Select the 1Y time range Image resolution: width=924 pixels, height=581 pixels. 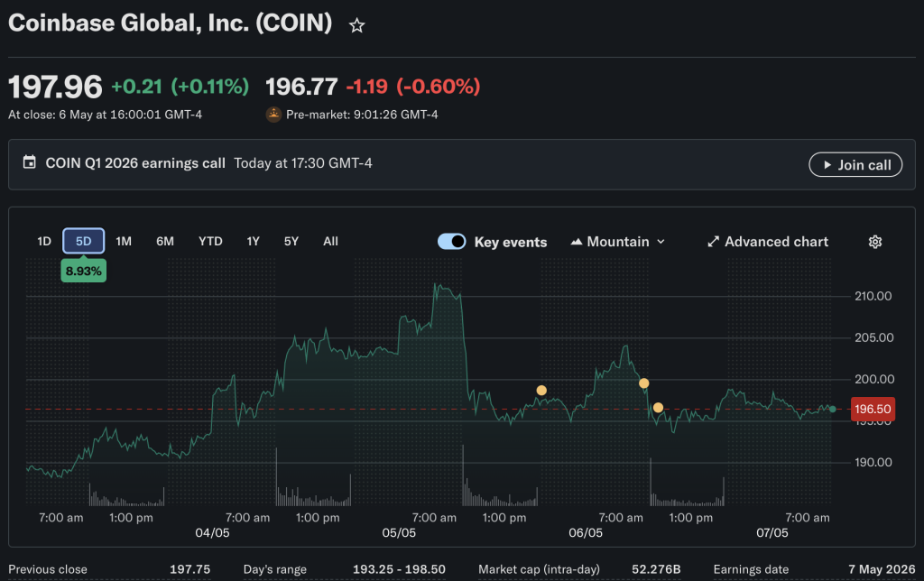(x=253, y=241)
